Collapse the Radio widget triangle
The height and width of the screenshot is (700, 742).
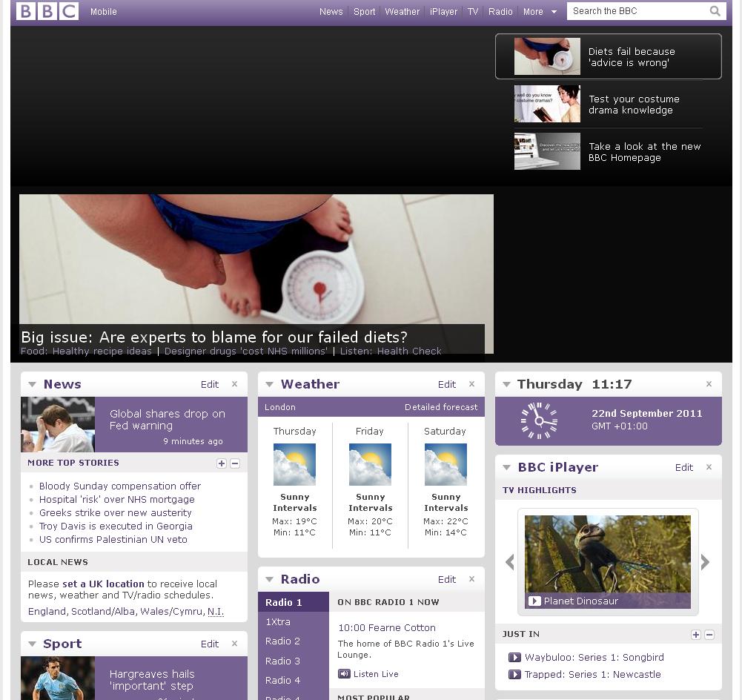point(269,579)
